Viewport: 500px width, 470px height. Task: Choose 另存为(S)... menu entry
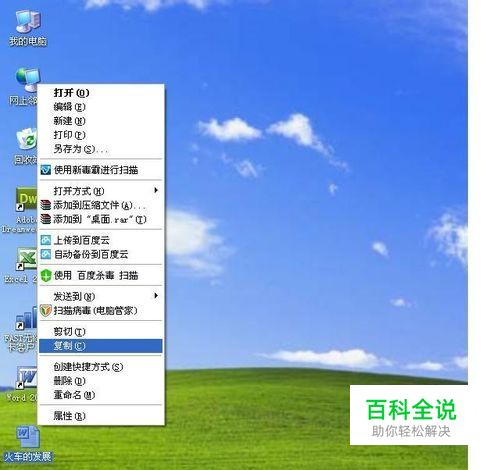click(x=101, y=149)
